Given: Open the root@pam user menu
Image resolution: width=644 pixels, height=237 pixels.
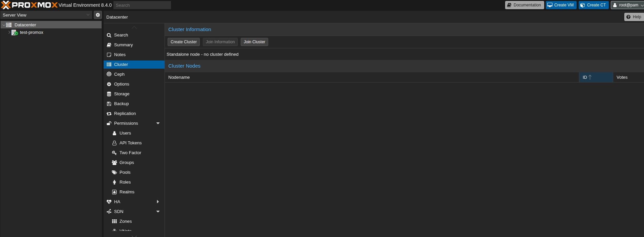Looking at the screenshot, I should tap(627, 5).
